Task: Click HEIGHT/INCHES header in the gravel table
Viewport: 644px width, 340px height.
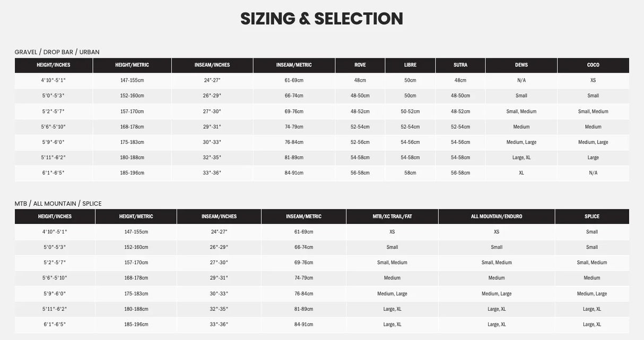Action: pyautogui.click(x=54, y=65)
